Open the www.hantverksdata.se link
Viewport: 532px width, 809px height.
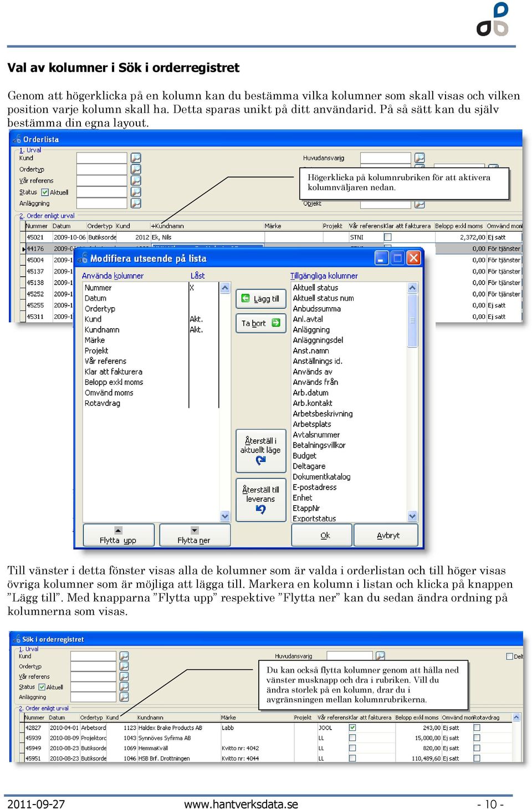click(241, 804)
